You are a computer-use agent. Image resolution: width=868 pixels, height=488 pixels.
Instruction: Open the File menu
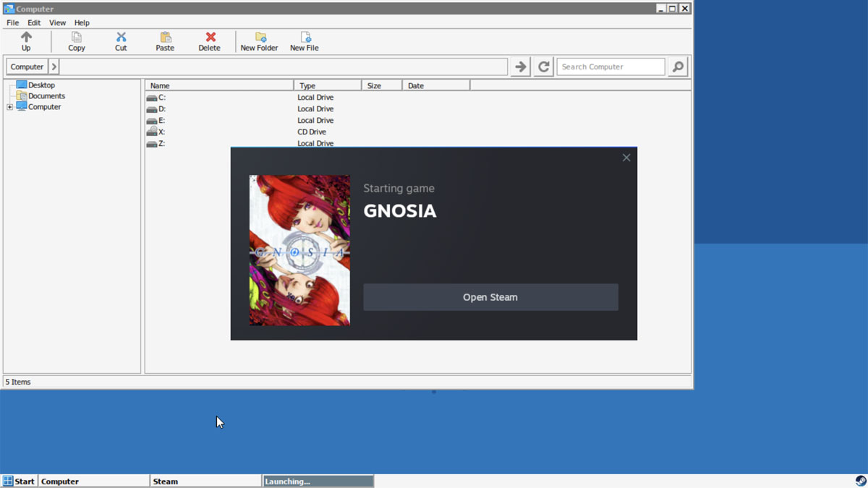pos(13,22)
